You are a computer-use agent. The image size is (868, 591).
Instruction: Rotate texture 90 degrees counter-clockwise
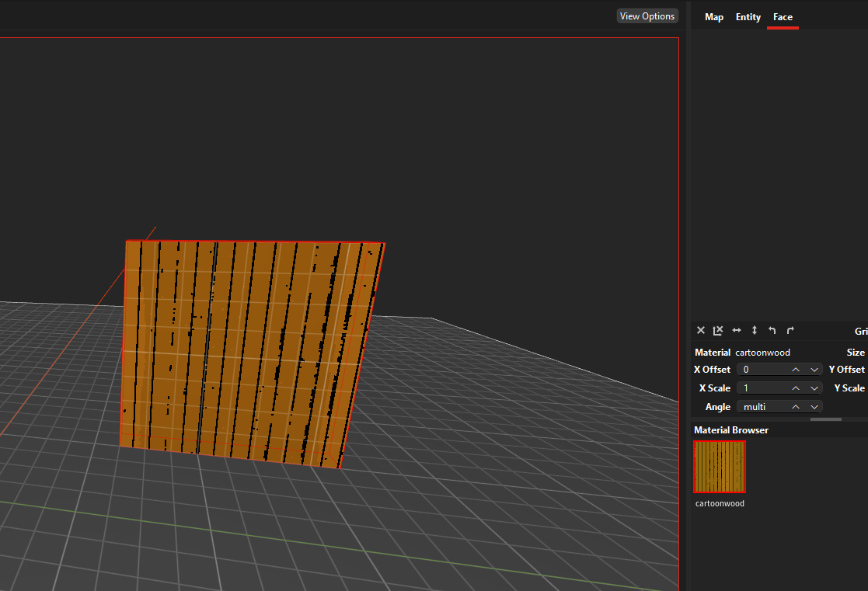click(x=772, y=331)
